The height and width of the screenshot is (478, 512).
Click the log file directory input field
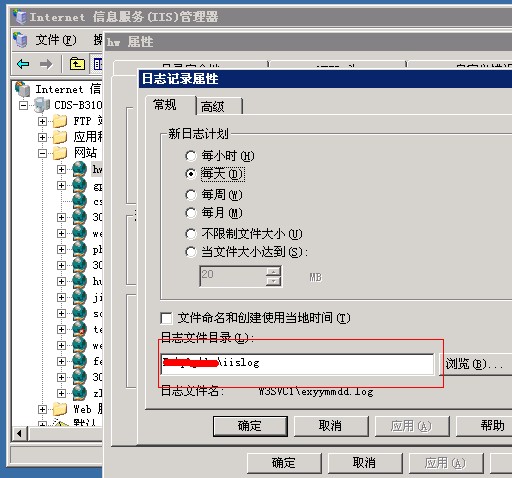click(x=297, y=364)
